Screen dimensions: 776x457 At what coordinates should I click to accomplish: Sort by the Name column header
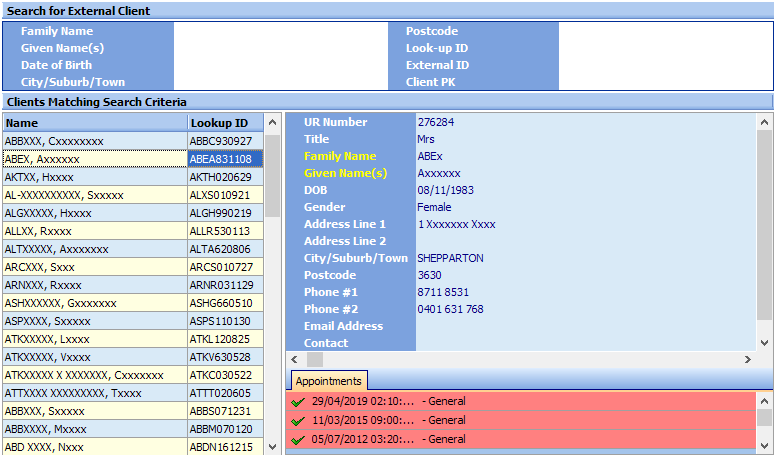coord(95,123)
